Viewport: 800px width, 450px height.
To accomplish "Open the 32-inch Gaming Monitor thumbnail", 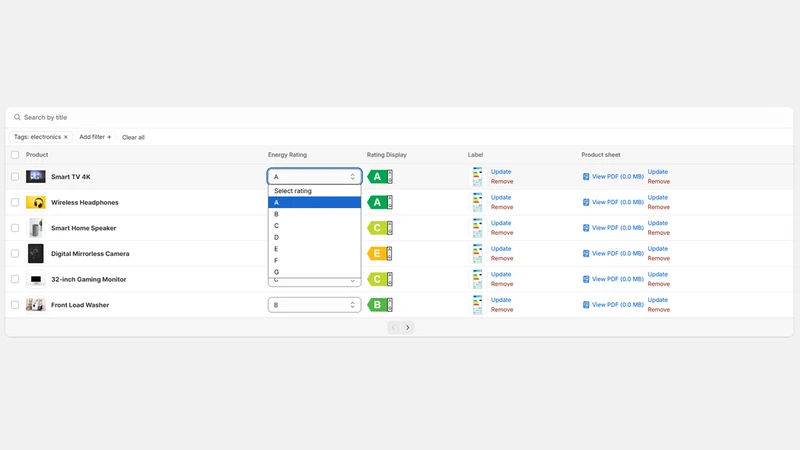I will coord(36,279).
